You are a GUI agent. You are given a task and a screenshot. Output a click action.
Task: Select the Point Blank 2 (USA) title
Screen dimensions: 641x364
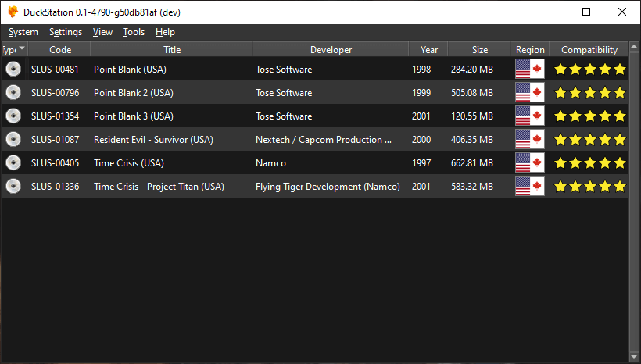(x=134, y=93)
